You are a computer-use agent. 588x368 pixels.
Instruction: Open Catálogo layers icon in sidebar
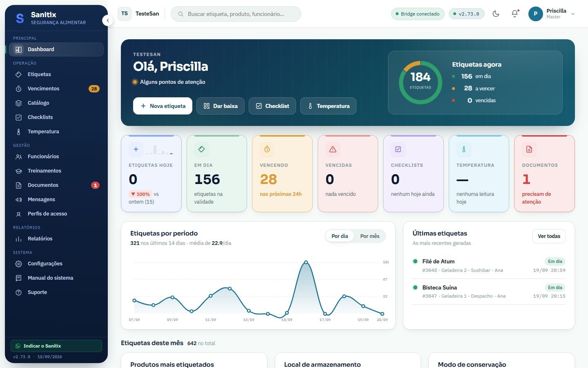click(18, 103)
